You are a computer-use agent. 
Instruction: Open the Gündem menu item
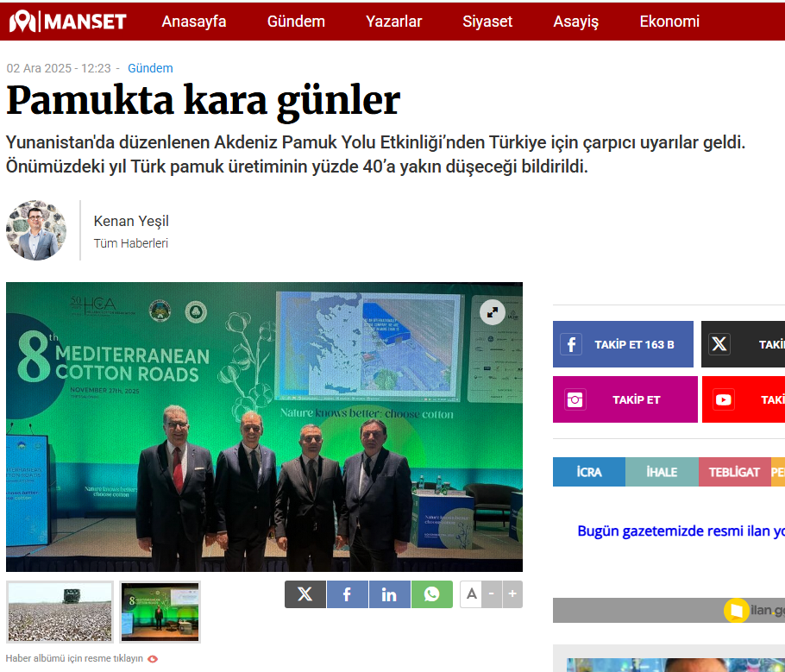(296, 22)
